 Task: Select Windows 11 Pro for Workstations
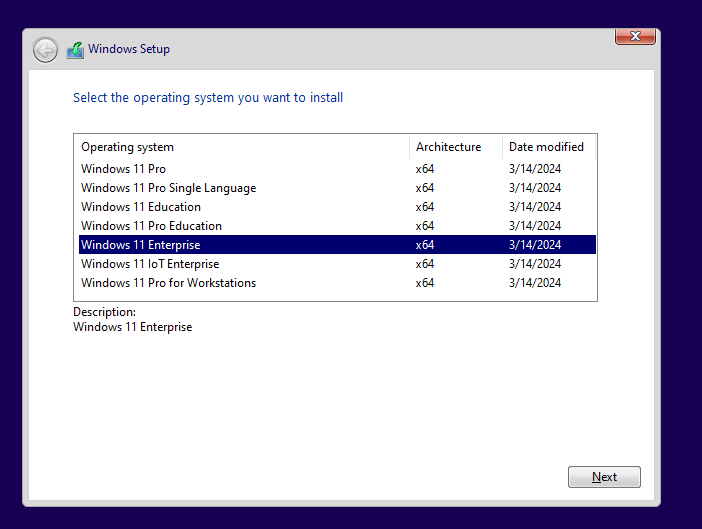tap(337, 283)
